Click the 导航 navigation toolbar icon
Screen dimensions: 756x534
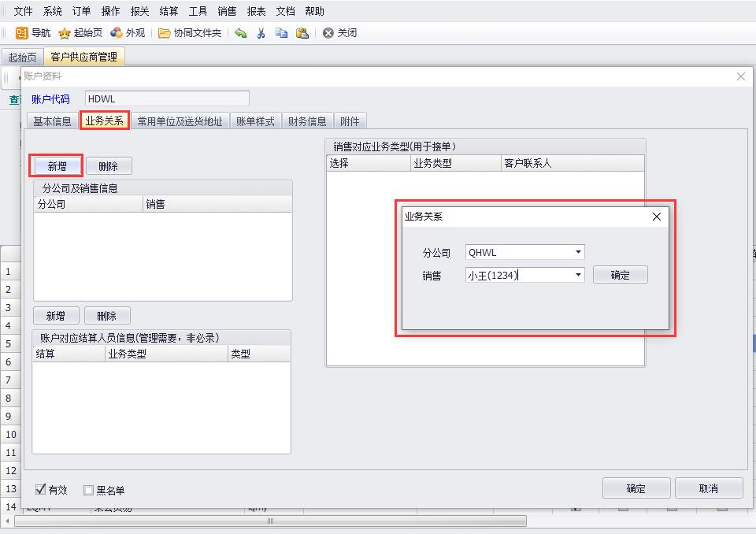point(22,33)
